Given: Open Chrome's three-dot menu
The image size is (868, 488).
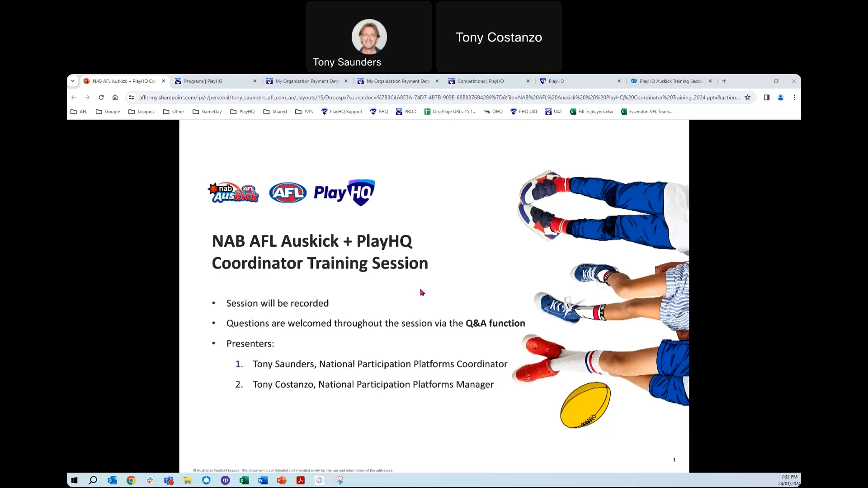Looking at the screenshot, I should pyautogui.click(x=794, y=98).
